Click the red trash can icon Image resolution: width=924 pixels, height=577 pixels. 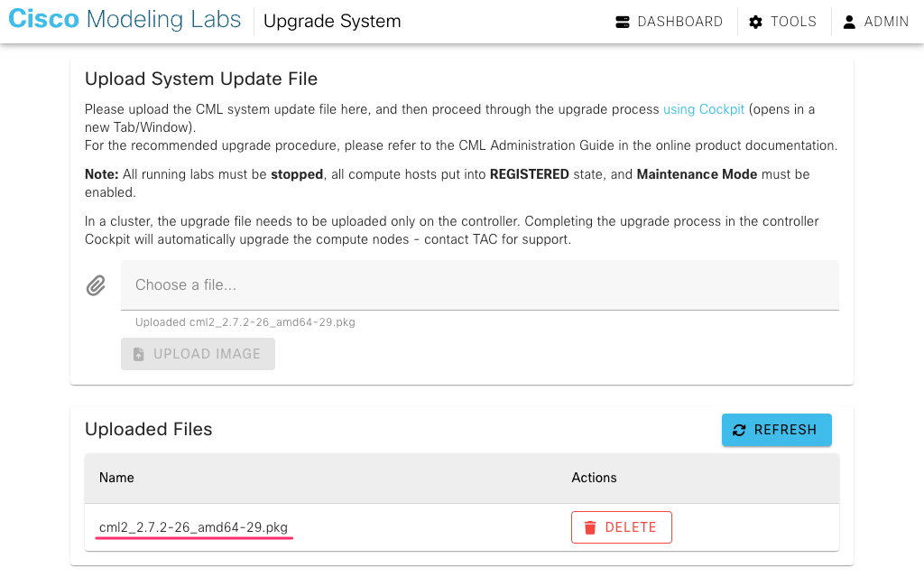[590, 527]
